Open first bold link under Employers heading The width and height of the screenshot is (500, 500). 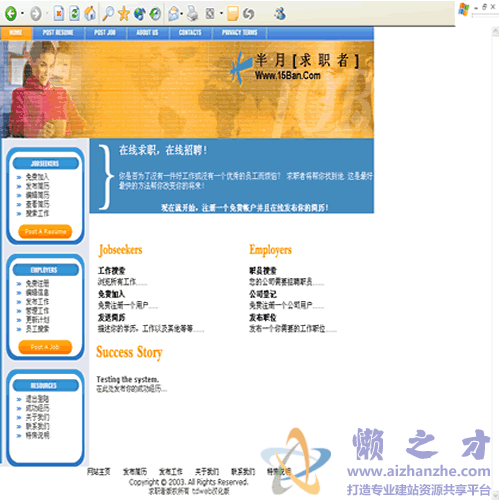[x=263, y=271]
